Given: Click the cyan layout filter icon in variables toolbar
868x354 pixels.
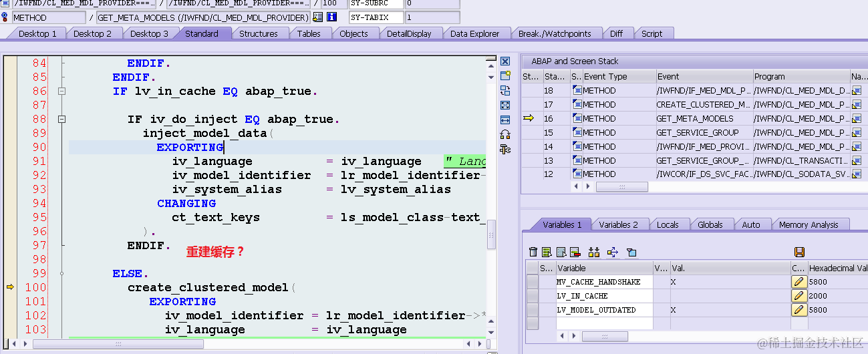Looking at the screenshot, I should click(x=631, y=252).
